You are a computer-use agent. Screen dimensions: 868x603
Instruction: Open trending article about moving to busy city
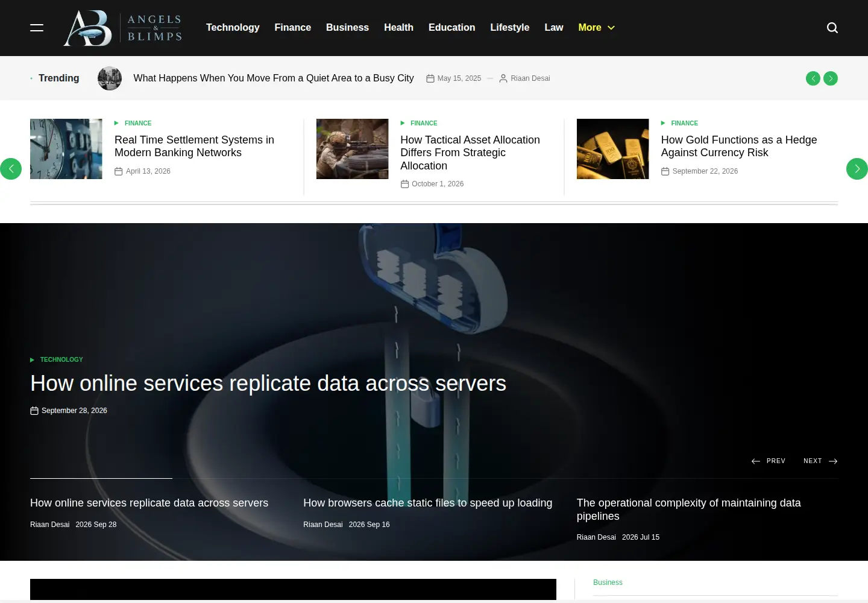click(274, 78)
